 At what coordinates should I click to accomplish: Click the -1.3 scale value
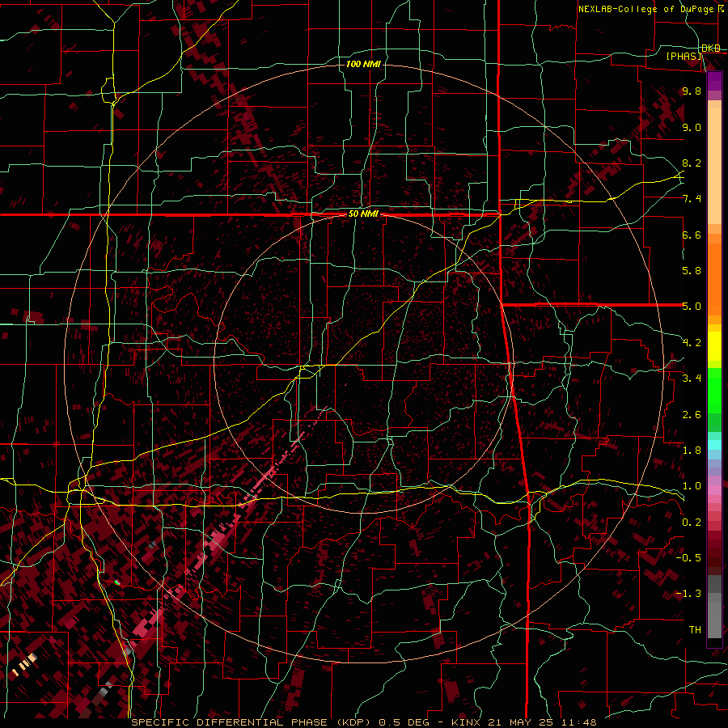click(x=688, y=594)
